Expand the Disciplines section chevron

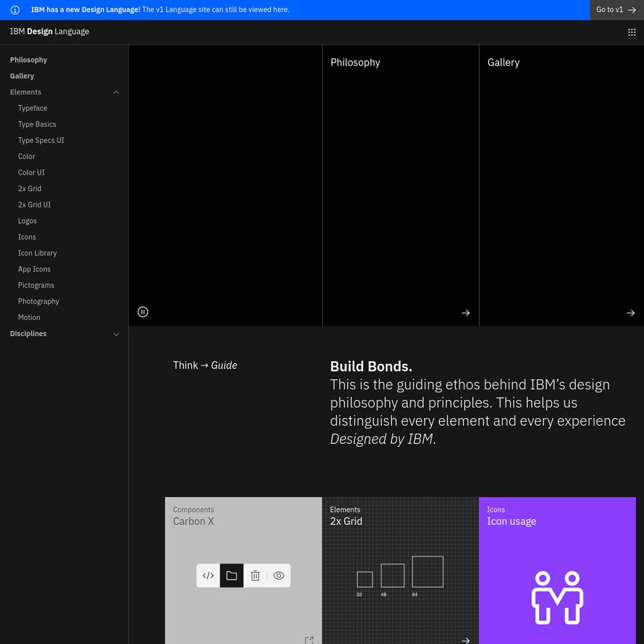pyautogui.click(x=116, y=334)
